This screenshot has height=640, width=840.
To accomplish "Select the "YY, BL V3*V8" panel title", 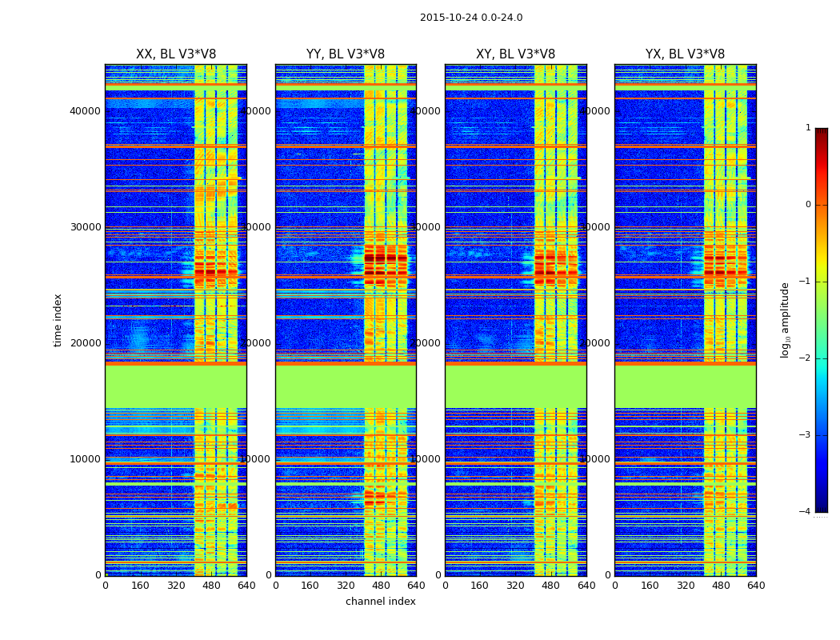I will point(346,54).
